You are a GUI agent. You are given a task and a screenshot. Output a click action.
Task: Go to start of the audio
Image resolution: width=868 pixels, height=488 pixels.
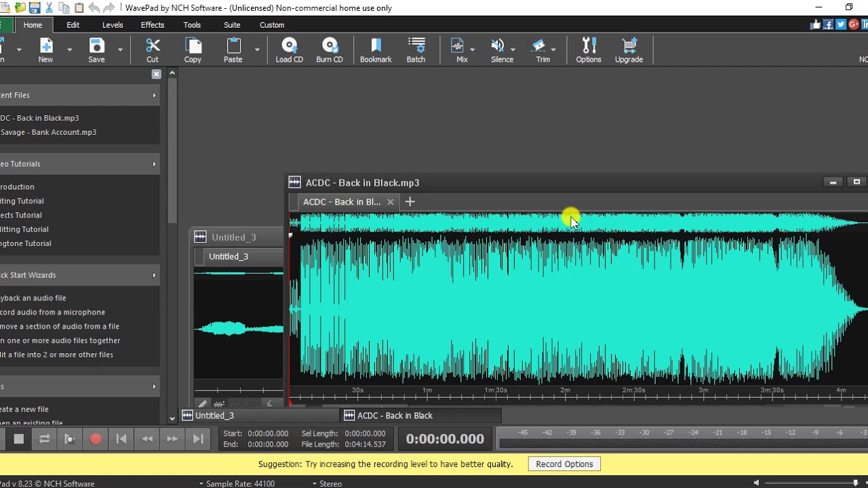[x=121, y=439]
